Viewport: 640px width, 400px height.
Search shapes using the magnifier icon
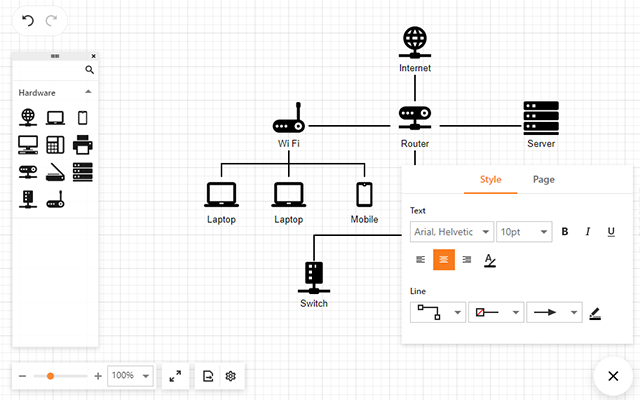[89, 70]
